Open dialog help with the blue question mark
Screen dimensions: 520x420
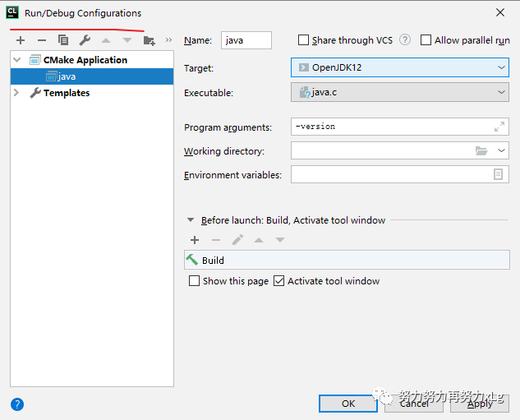[17, 404]
